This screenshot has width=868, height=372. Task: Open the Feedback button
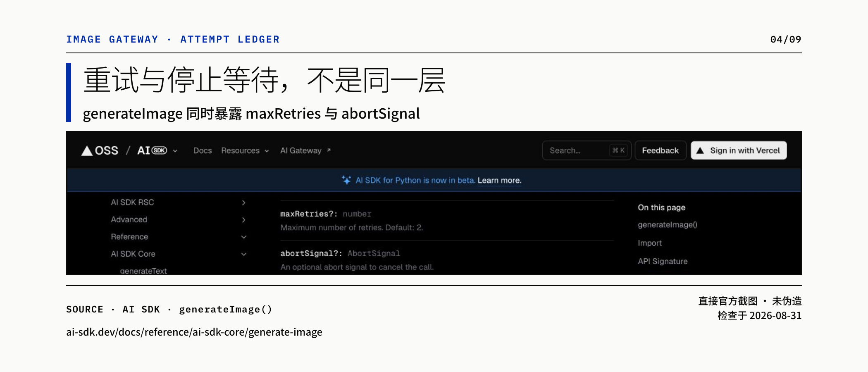point(660,150)
